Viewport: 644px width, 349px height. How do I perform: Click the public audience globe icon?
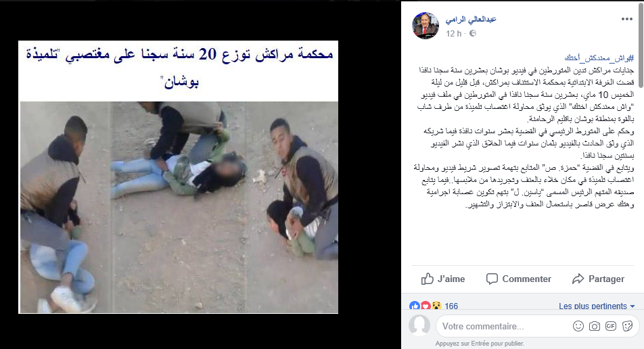(473, 33)
